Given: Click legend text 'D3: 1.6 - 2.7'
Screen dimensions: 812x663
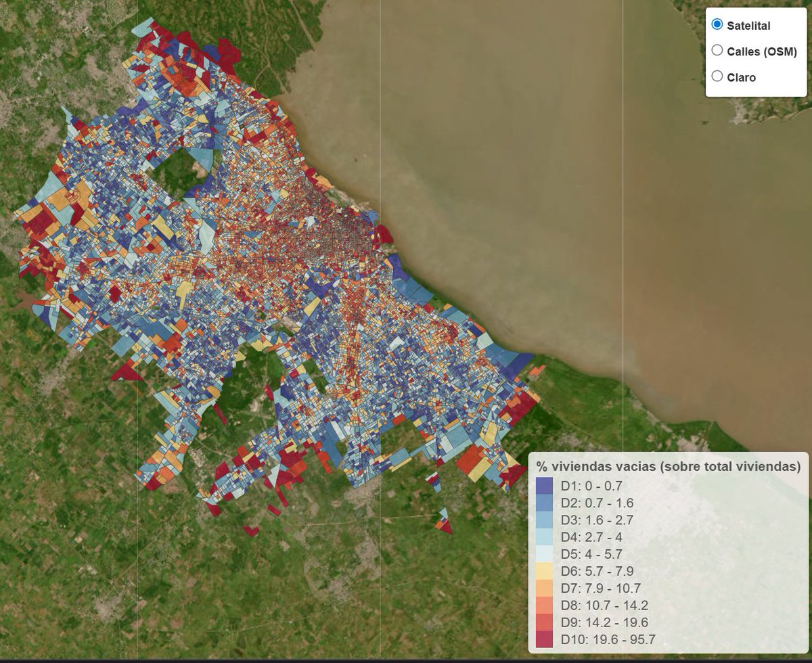Looking at the screenshot, I should coord(597,520).
